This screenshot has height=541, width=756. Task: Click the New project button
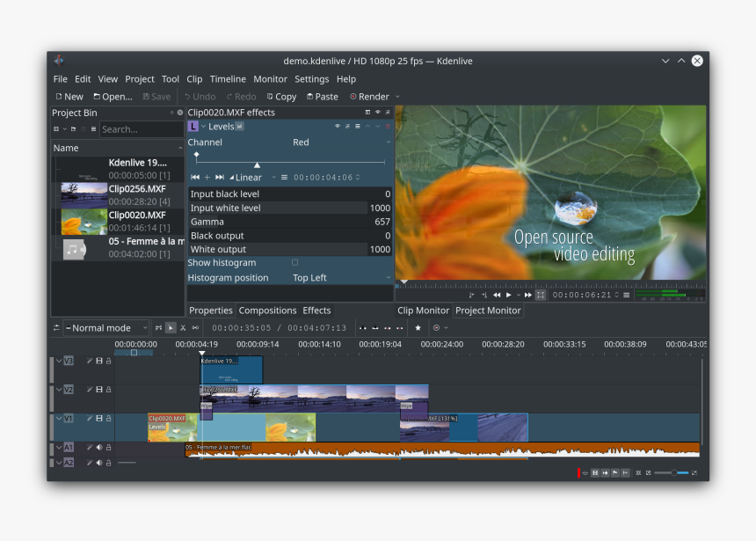69,97
